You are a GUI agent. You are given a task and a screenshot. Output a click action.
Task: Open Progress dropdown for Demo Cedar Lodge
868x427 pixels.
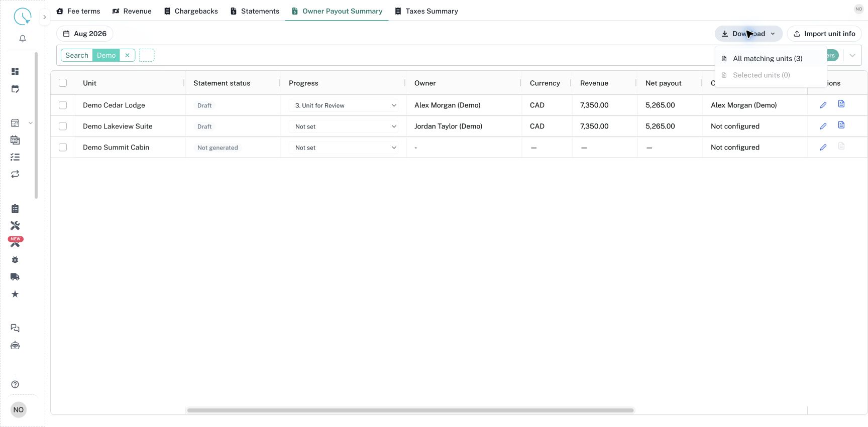pyautogui.click(x=345, y=105)
